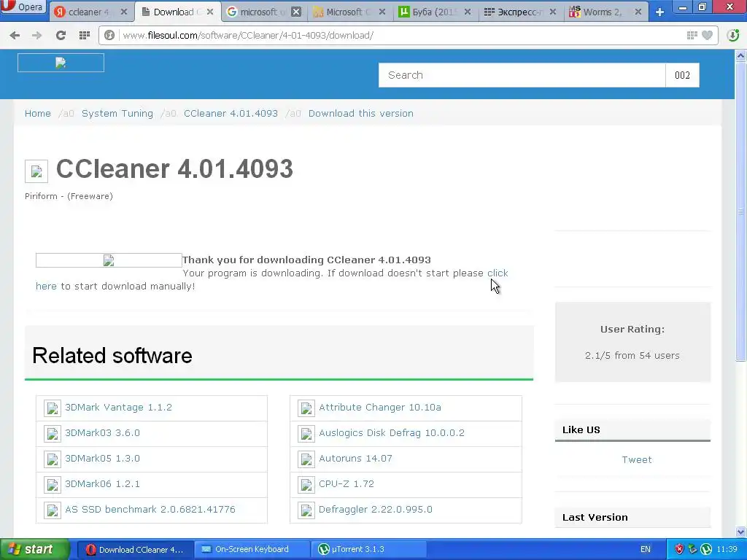Open the 3DMark03 3.6.0 link

point(102,433)
